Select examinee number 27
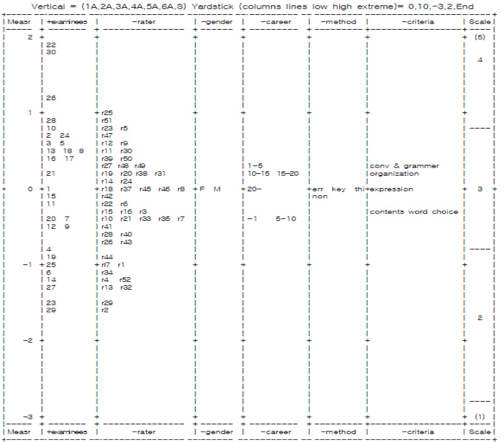 point(51,287)
